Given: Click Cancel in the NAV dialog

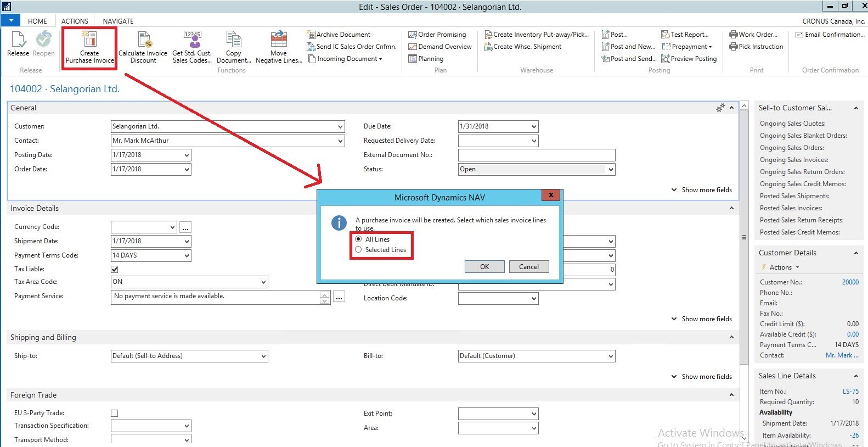Looking at the screenshot, I should (529, 267).
